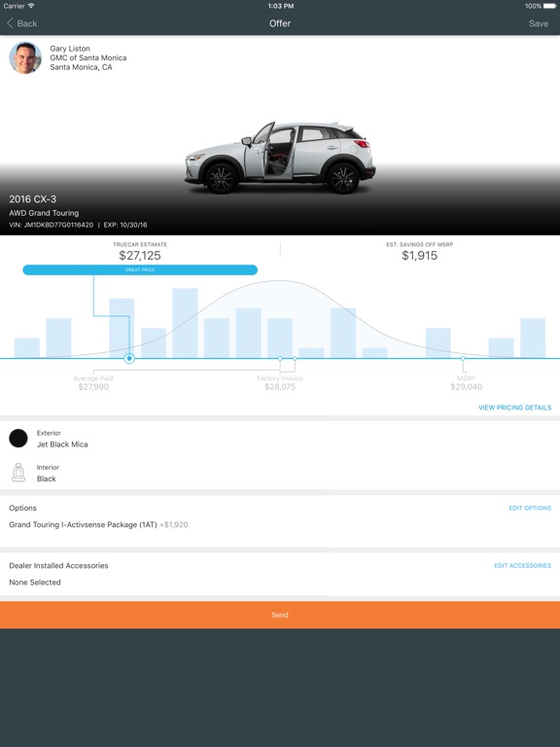
Task: Click the 'Average Paid $27,990' label
Action: (93, 382)
